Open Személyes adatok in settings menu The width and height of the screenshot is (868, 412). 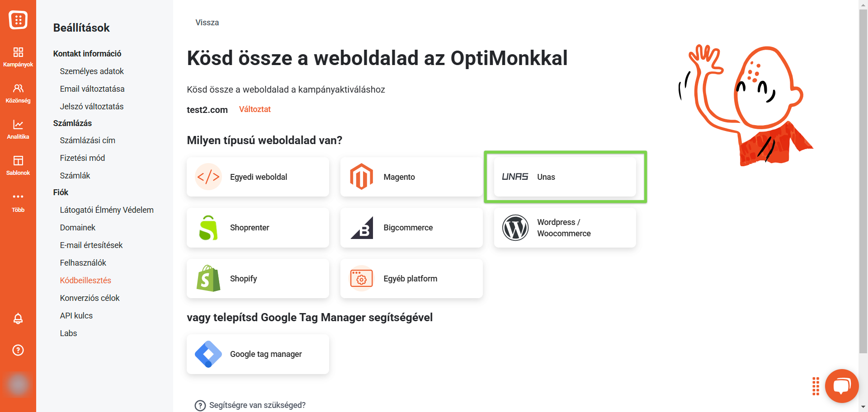point(92,71)
